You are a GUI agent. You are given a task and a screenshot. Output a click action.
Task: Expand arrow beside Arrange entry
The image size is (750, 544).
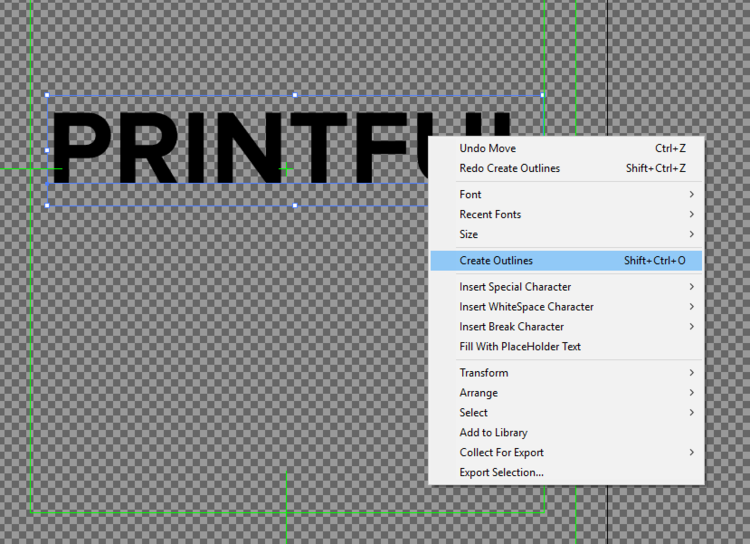692,393
